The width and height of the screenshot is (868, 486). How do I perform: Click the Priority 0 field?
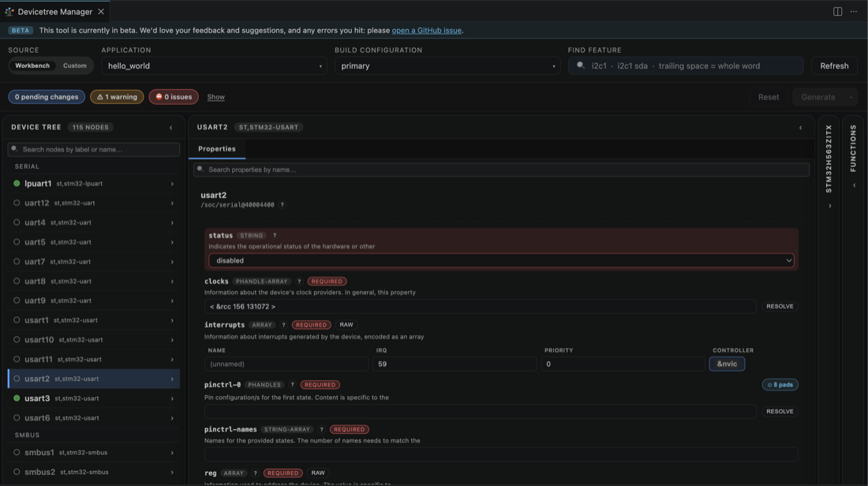point(623,364)
